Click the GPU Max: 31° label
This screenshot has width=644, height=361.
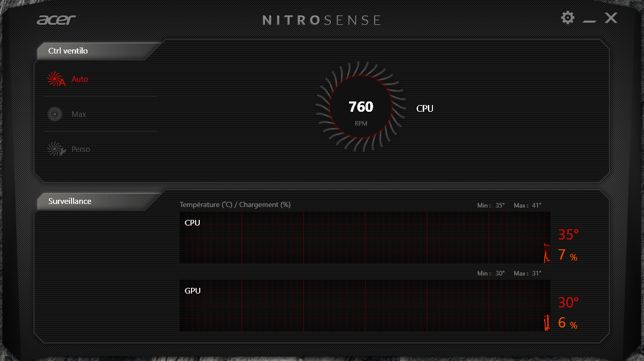[x=528, y=273]
